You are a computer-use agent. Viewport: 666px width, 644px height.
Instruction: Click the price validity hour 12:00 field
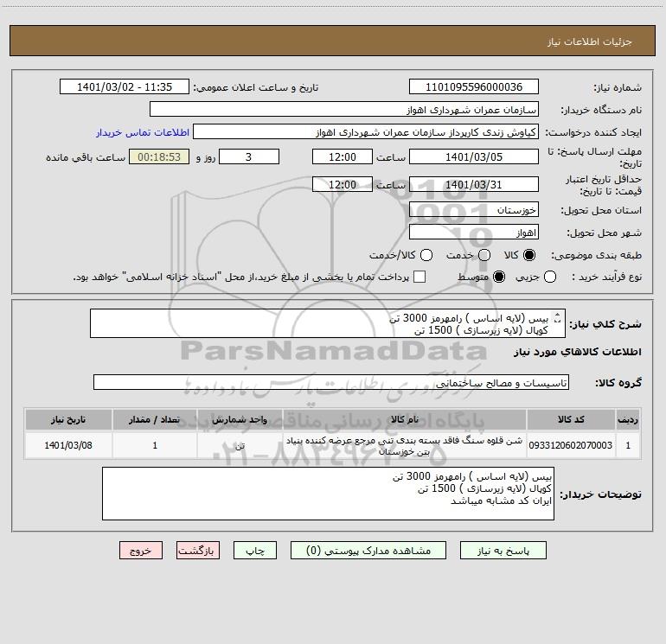343,184
